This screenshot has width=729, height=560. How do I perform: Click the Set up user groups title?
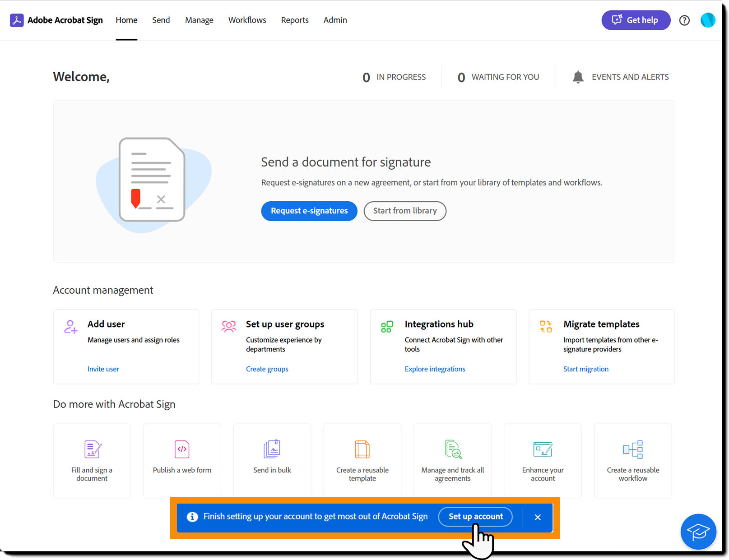(x=285, y=324)
